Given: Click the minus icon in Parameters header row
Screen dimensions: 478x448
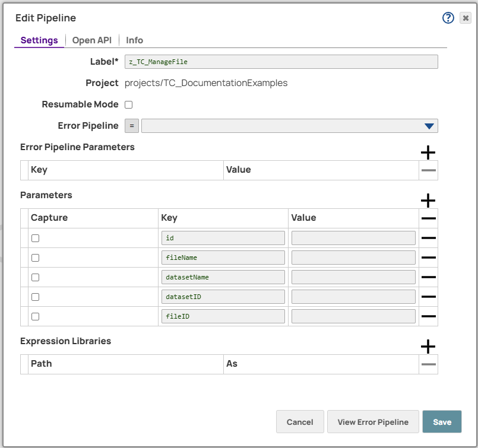Looking at the screenshot, I should pos(428,218).
